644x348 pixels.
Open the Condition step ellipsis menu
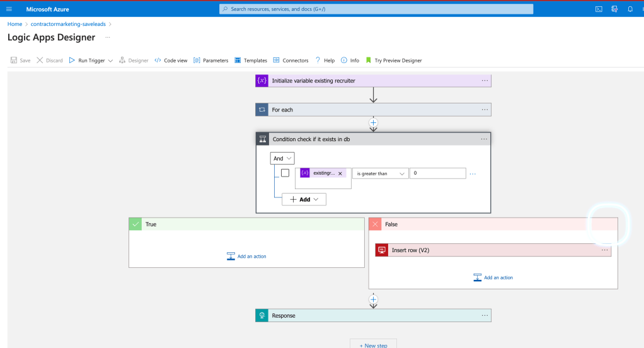(x=484, y=139)
